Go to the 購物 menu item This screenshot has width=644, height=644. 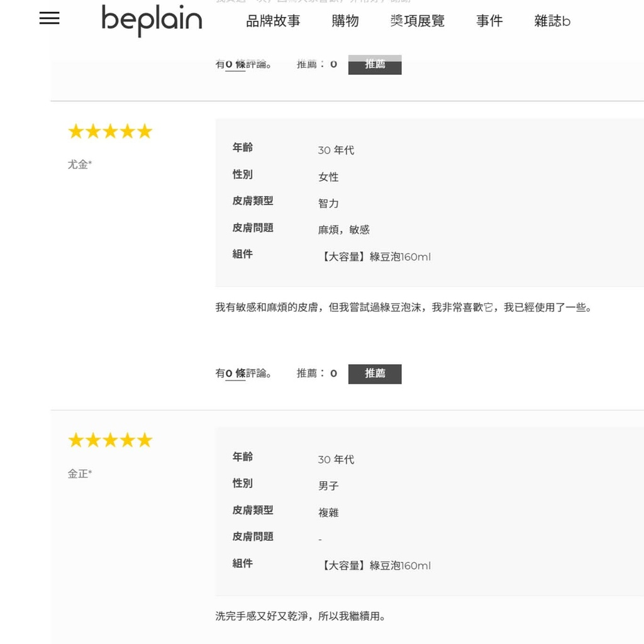tap(345, 21)
